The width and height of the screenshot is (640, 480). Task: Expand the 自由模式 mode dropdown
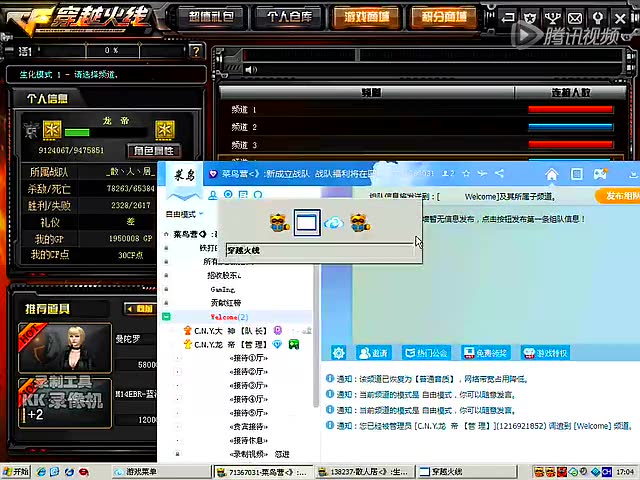[x=184, y=214]
